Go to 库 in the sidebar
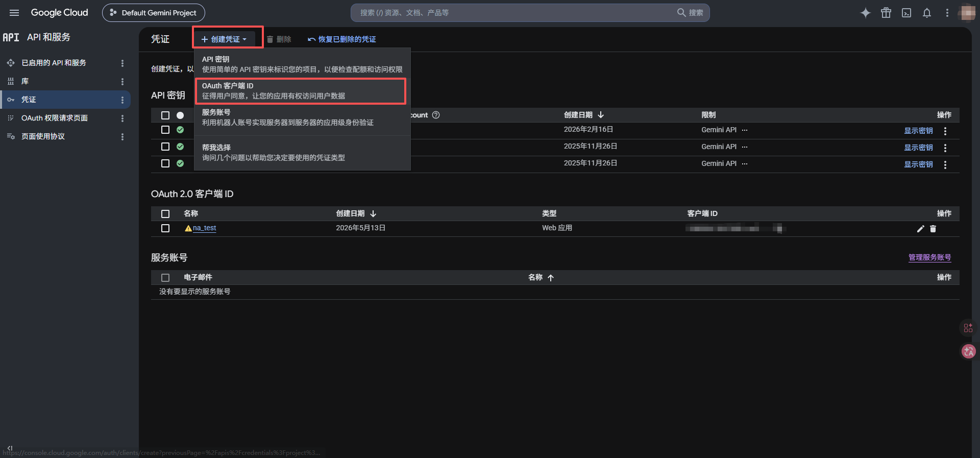The image size is (980, 458). click(x=25, y=81)
